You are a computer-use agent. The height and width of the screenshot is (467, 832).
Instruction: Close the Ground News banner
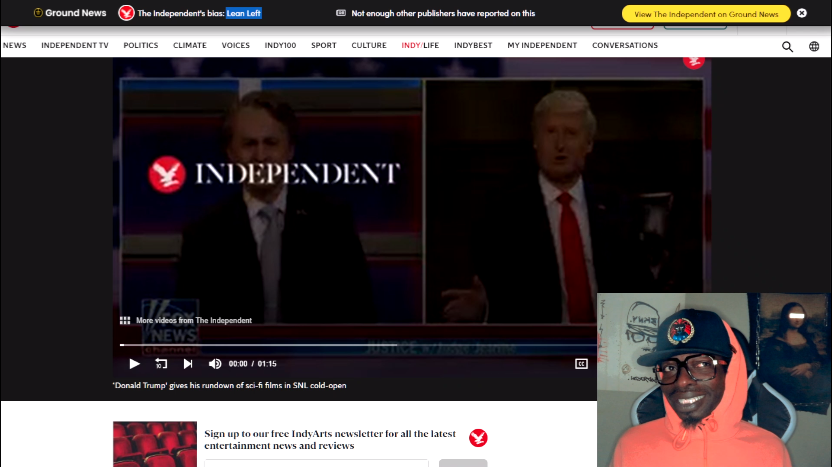tap(801, 13)
